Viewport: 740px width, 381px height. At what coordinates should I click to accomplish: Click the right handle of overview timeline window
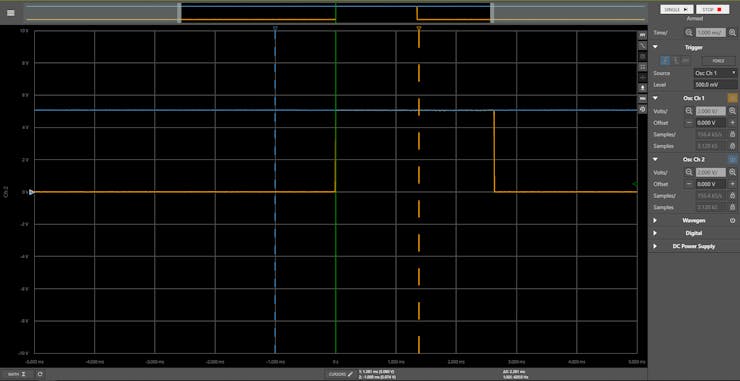click(492, 13)
